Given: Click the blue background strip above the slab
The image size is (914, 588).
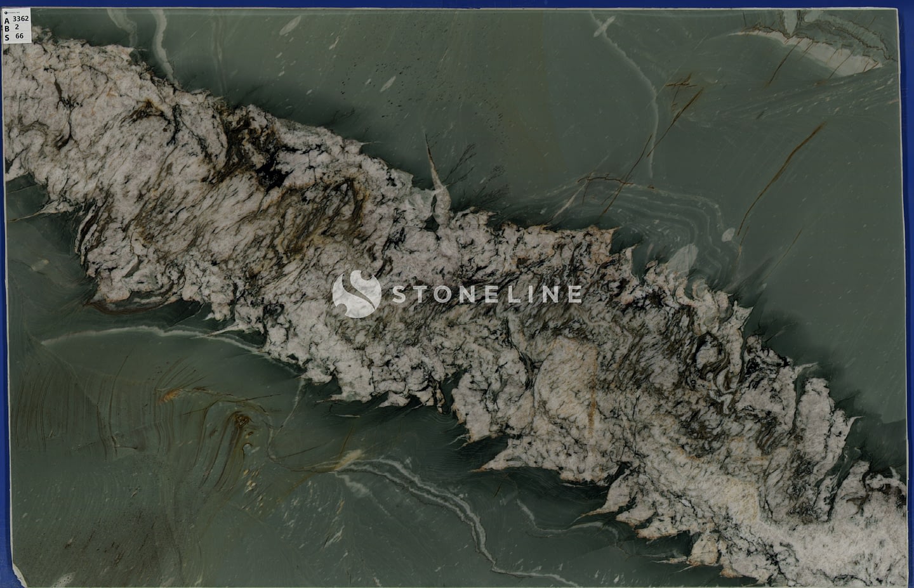Looking at the screenshot, I should click(x=457, y=4).
